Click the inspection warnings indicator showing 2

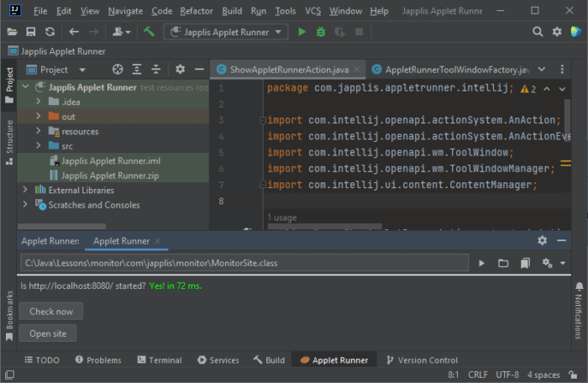pyautogui.click(x=528, y=89)
